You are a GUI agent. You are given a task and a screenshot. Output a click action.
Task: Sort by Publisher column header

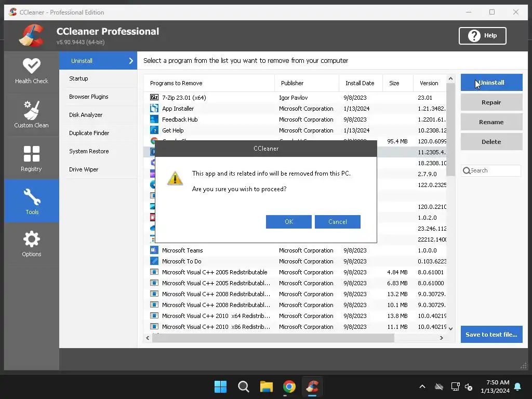tap(307, 83)
